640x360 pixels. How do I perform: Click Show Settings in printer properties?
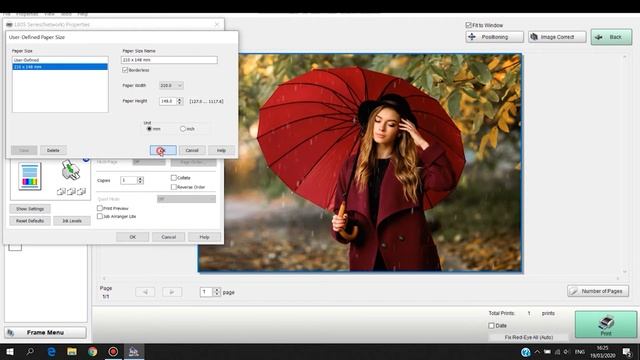(x=30, y=209)
